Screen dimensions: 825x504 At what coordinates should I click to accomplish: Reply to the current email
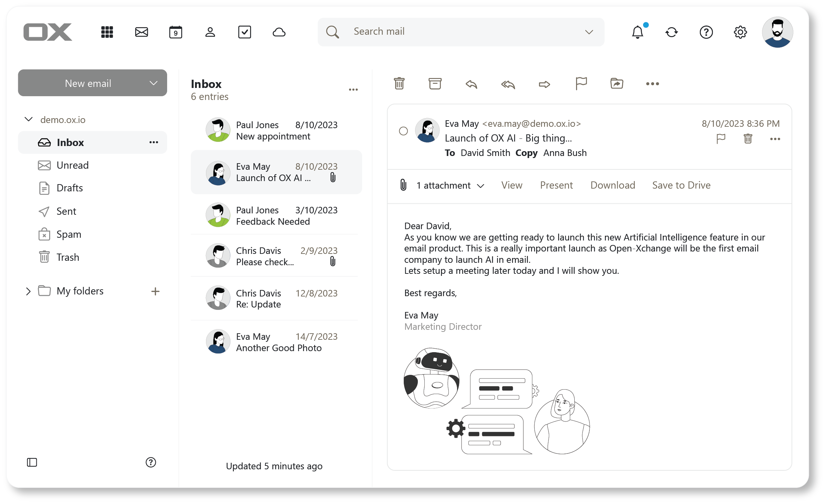pyautogui.click(x=471, y=84)
